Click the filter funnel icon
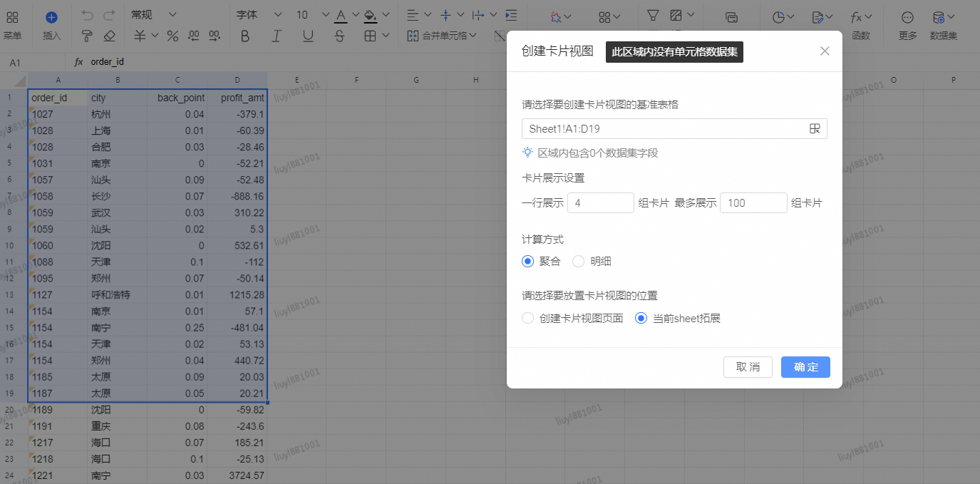 652,16
